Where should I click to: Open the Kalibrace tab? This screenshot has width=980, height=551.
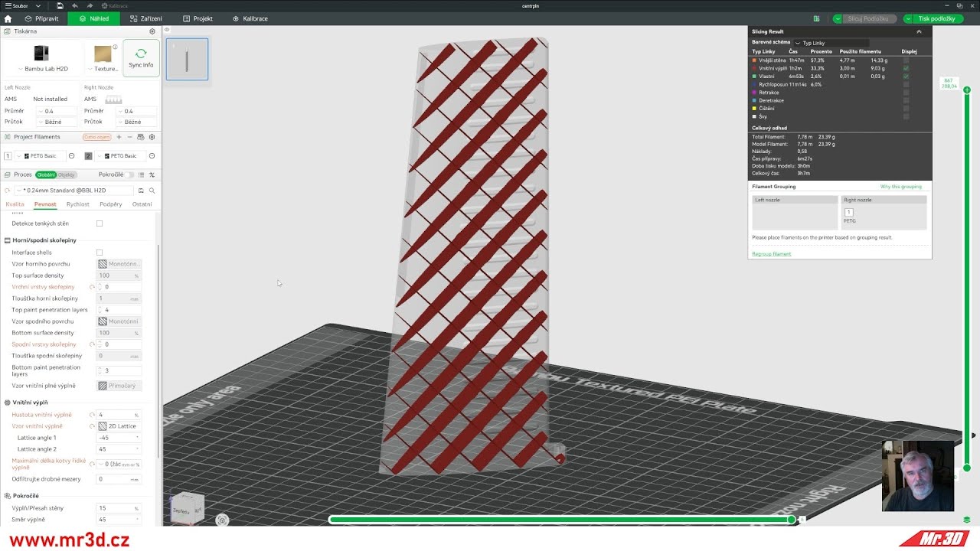coord(250,18)
